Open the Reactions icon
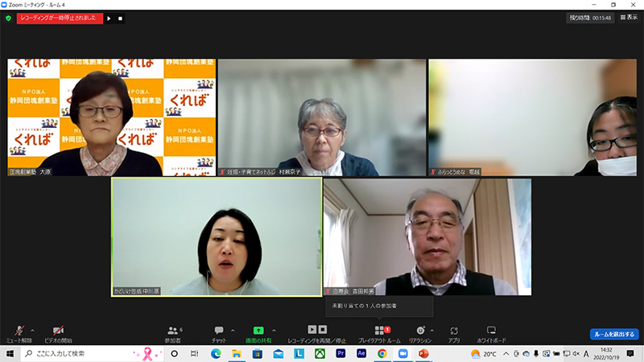Image resolution: width=644 pixels, height=362 pixels. coord(420,331)
